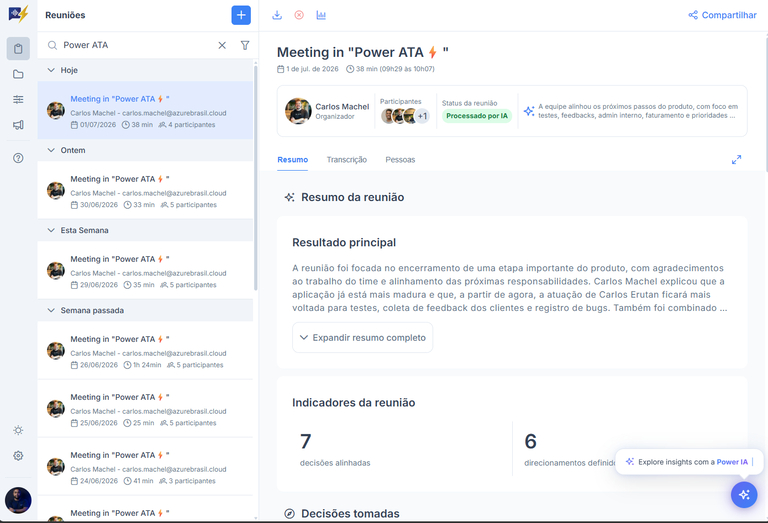768x523 pixels.
Task: Open the 25/06/2026 meeting entry
Action: pos(145,409)
